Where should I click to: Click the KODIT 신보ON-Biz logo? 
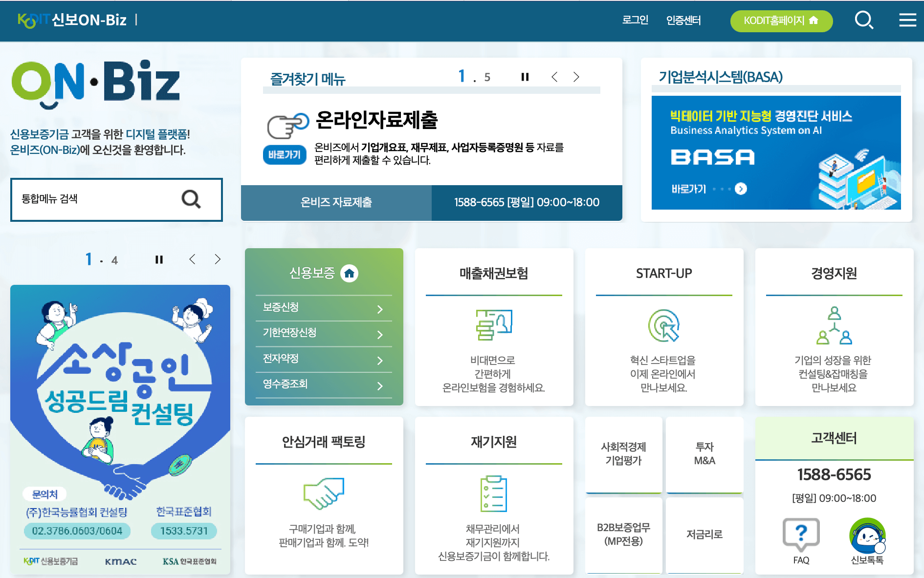tap(72, 20)
